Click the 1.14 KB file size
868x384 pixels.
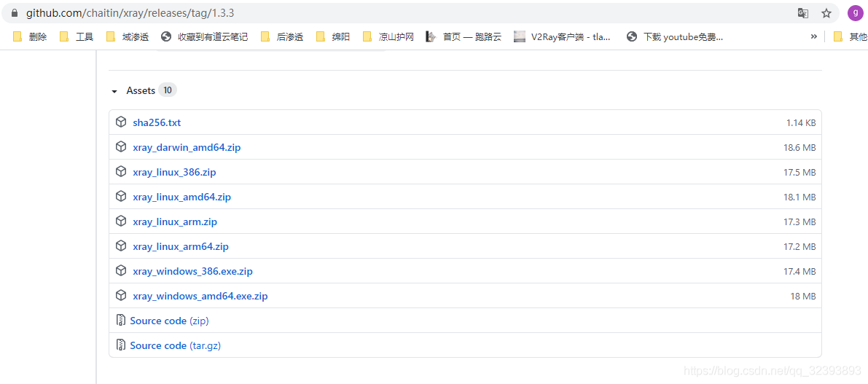click(x=800, y=123)
